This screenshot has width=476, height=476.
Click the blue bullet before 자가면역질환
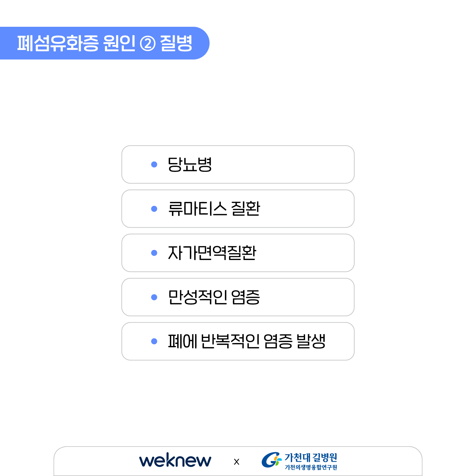[x=154, y=253]
